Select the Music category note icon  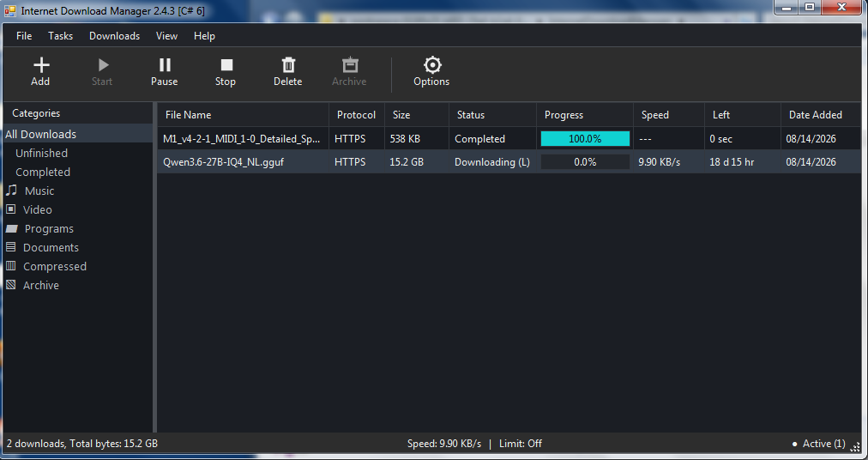(11, 191)
